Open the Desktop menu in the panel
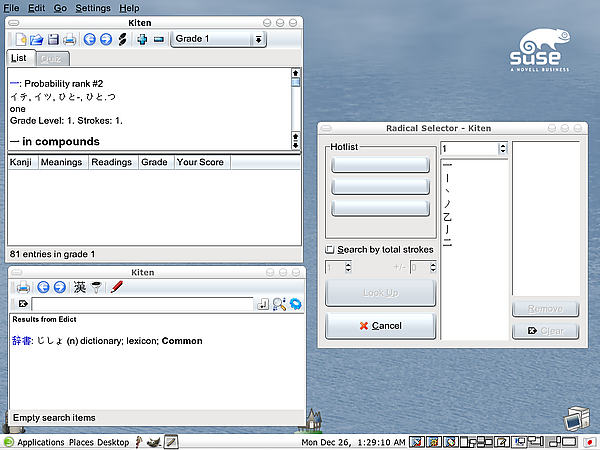 tap(113, 442)
